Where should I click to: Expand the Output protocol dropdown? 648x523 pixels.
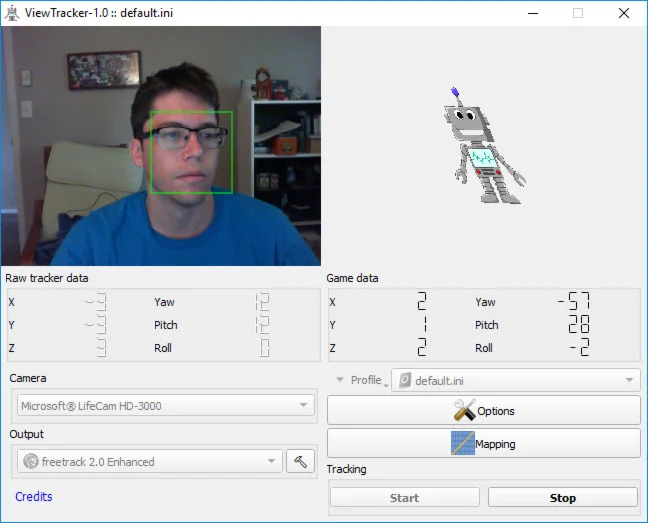pyautogui.click(x=150, y=461)
